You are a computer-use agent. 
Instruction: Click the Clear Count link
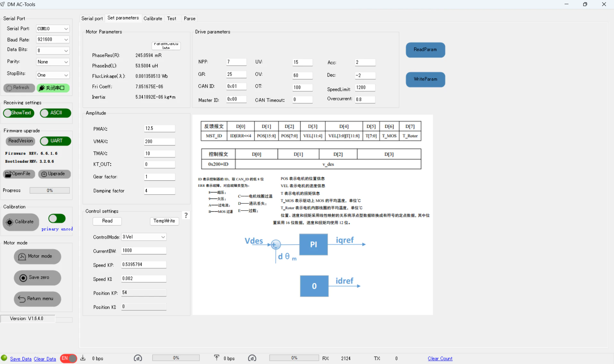[x=440, y=359]
